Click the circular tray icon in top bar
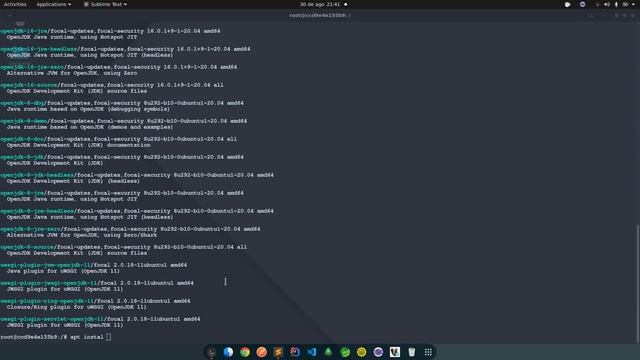The width and height of the screenshot is (640, 360). pyautogui.click(x=582, y=4)
